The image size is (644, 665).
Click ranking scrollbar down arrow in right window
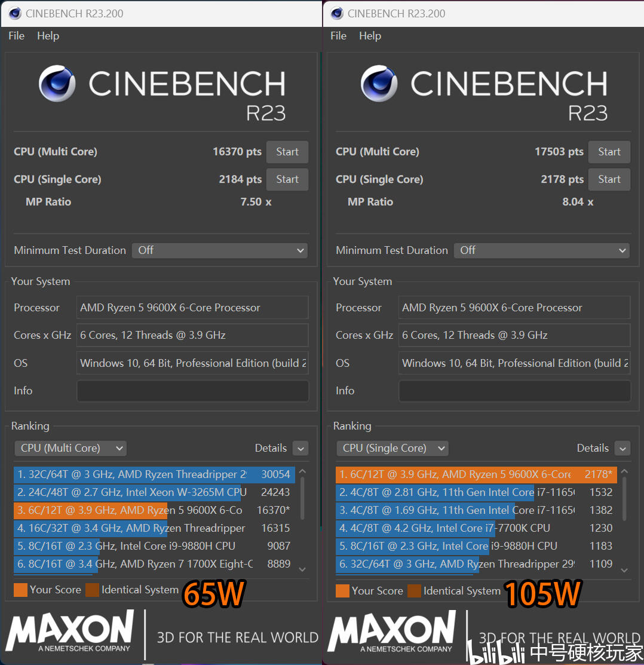pos(624,571)
